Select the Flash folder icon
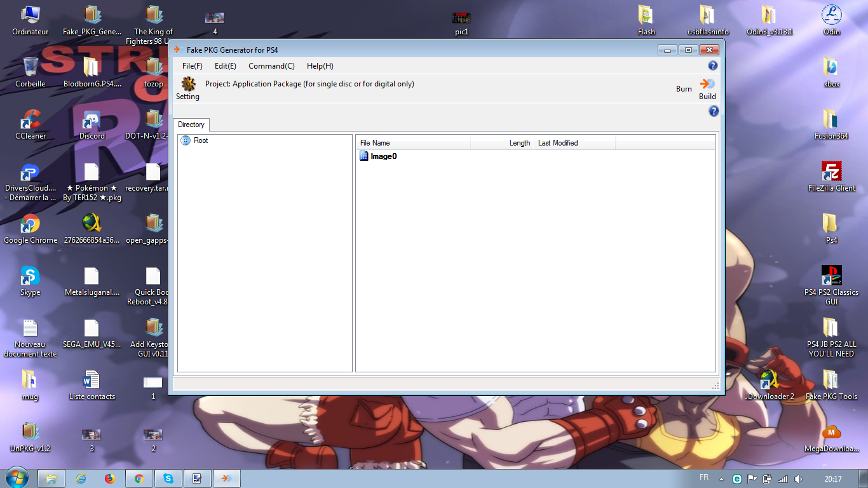The height and width of the screenshot is (488, 868). pos(646,20)
